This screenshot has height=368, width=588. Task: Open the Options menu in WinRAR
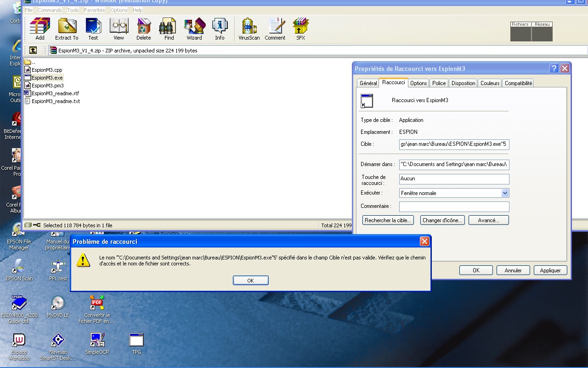[119, 10]
